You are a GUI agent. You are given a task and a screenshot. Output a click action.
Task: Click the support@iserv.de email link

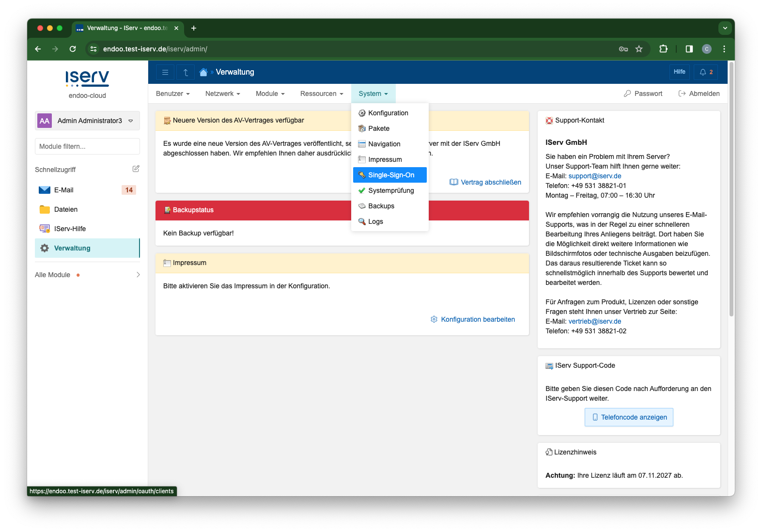click(x=595, y=176)
